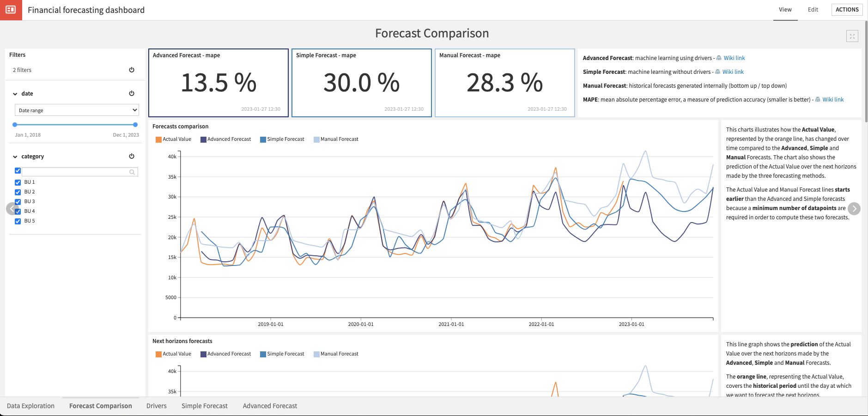
Task: Uncheck BU 5 in the category filter
Action: tap(18, 221)
